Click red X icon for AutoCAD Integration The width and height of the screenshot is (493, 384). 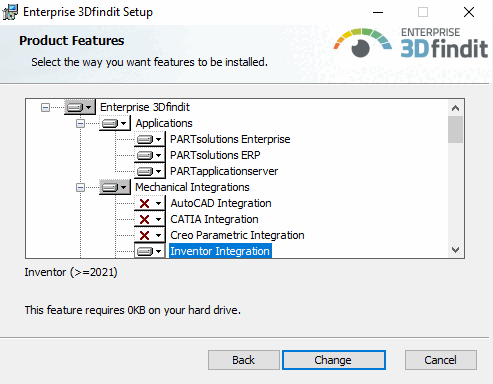144,203
